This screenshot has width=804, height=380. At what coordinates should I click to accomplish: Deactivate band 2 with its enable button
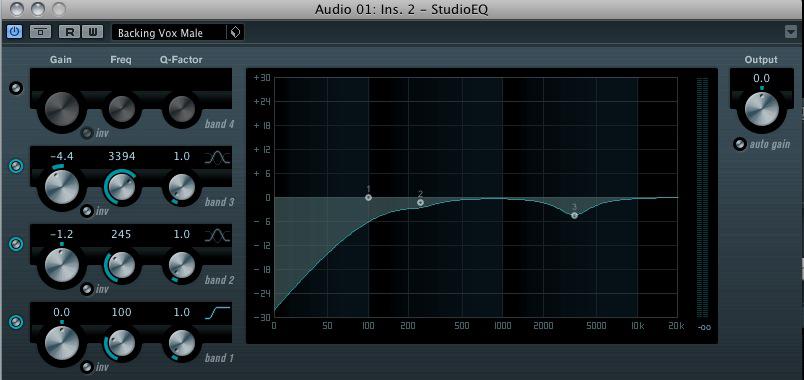click(17, 244)
